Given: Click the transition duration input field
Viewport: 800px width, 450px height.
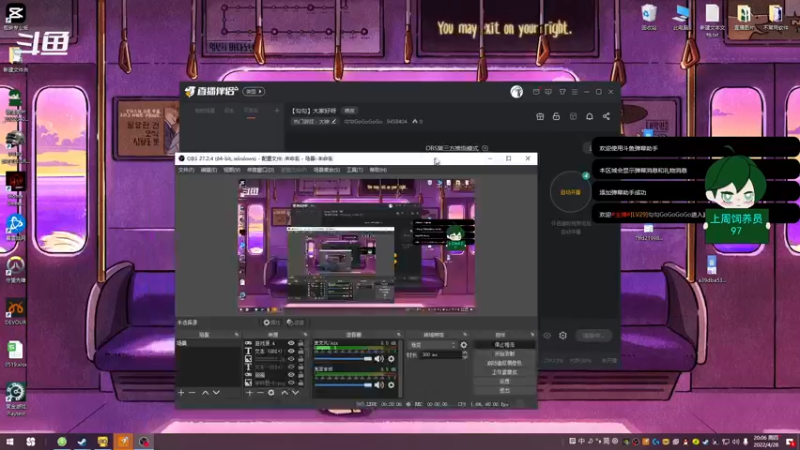Looking at the screenshot, I should 440,355.
